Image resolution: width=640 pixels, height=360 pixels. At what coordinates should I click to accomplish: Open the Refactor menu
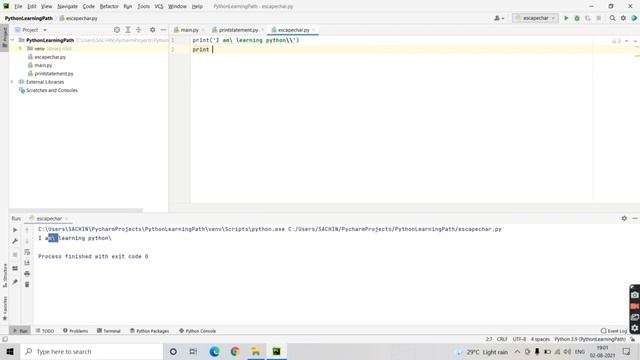pos(109,7)
